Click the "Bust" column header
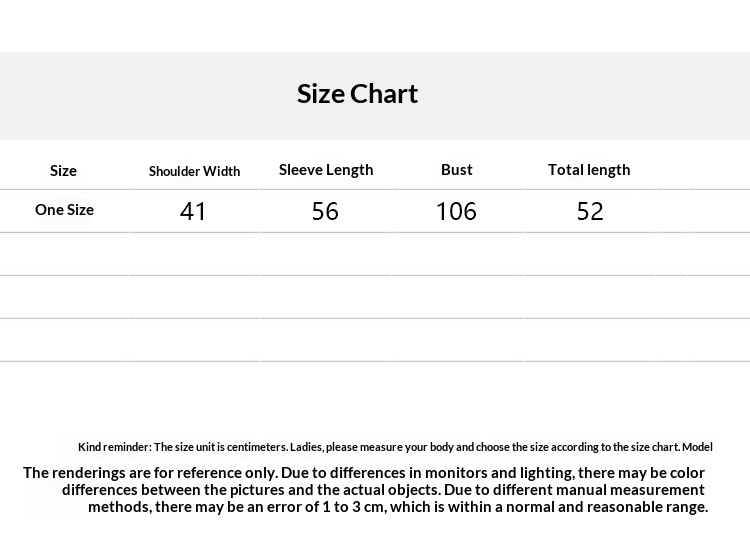 [457, 170]
